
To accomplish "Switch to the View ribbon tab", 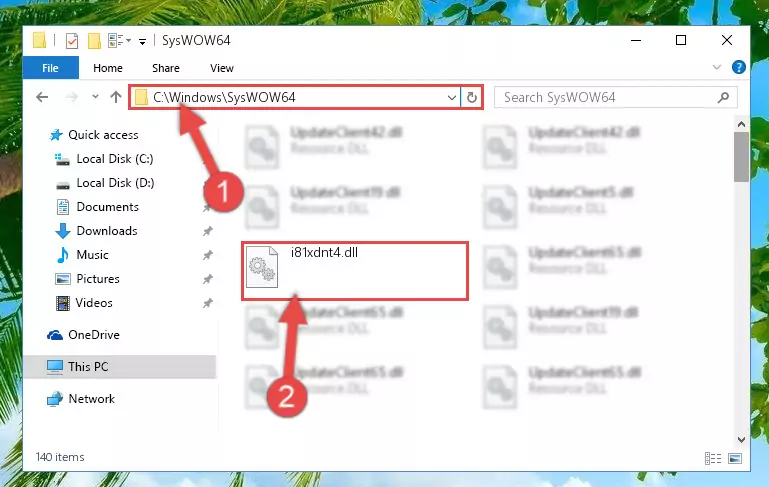I will coord(222,68).
